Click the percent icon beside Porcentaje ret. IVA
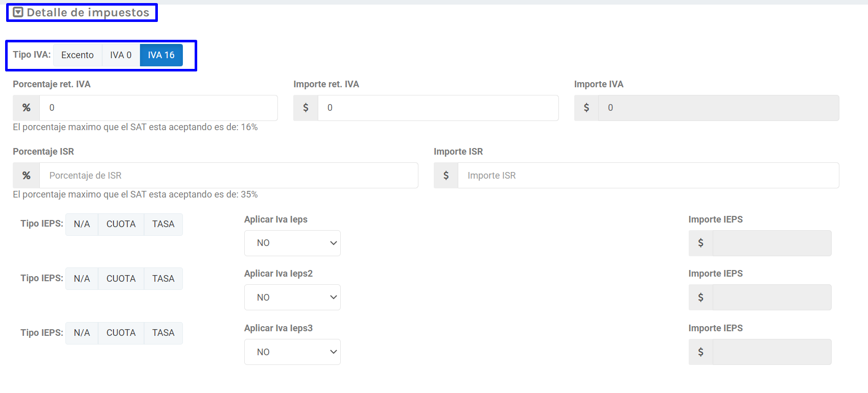Viewport: 868px width, 393px height. pyautogui.click(x=27, y=108)
